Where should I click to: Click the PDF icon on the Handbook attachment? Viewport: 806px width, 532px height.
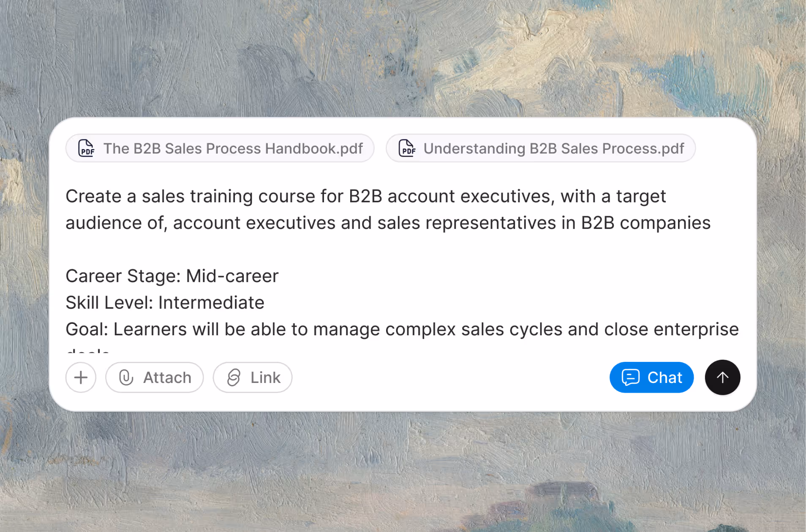point(86,148)
